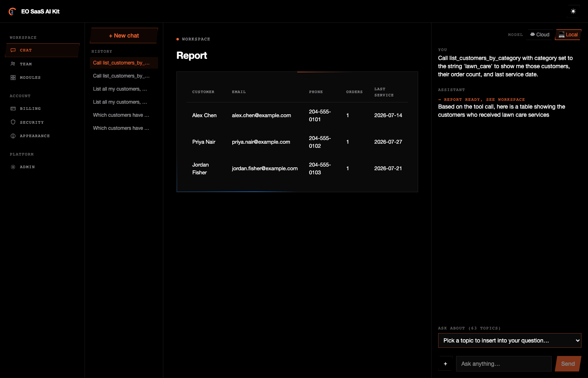This screenshot has width=588, height=378.
Task: Select the Priya Nair customer cell
Action: click(x=204, y=142)
